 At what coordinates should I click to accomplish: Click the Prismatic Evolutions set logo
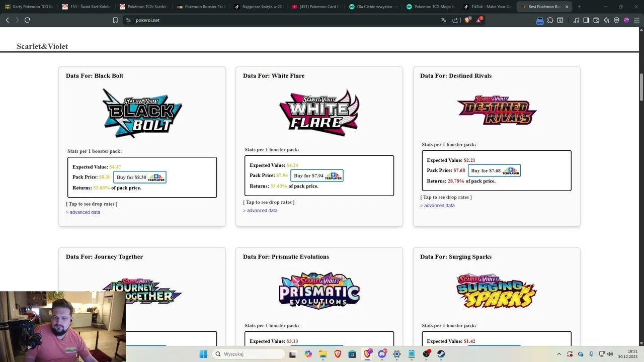(319, 291)
